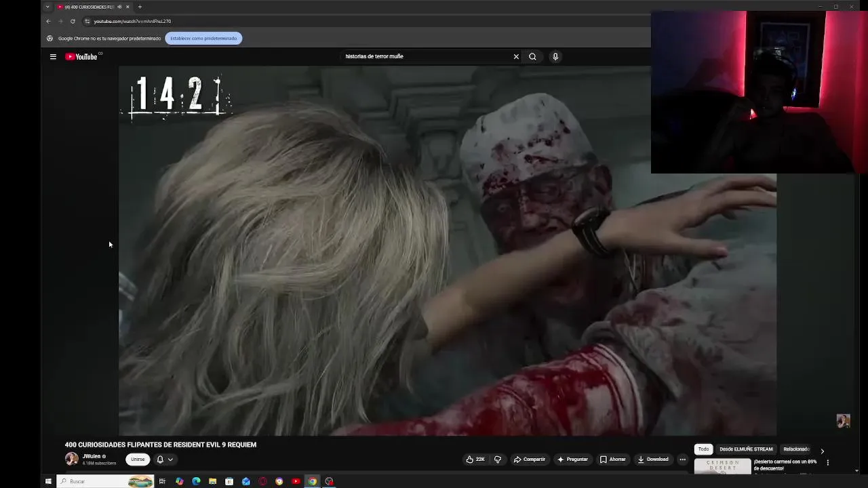Go back with the browser back arrow
The width and height of the screenshot is (868, 488).
[x=48, y=21]
